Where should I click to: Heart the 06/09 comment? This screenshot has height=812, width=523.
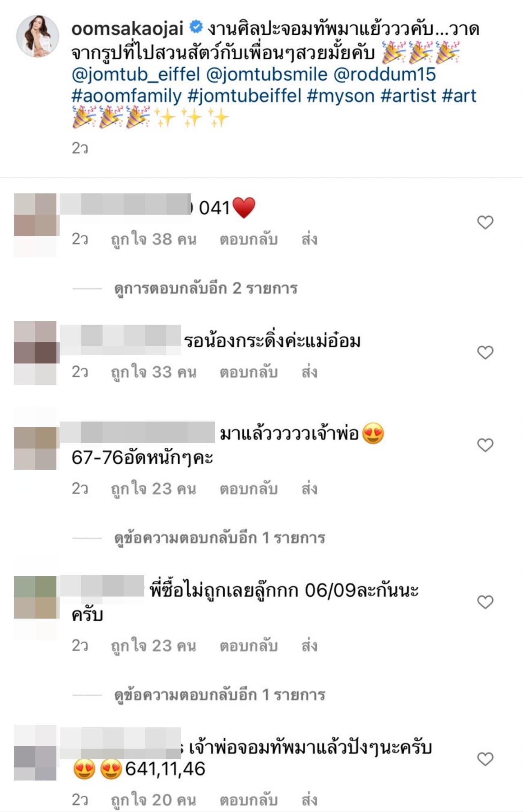pos(485,602)
